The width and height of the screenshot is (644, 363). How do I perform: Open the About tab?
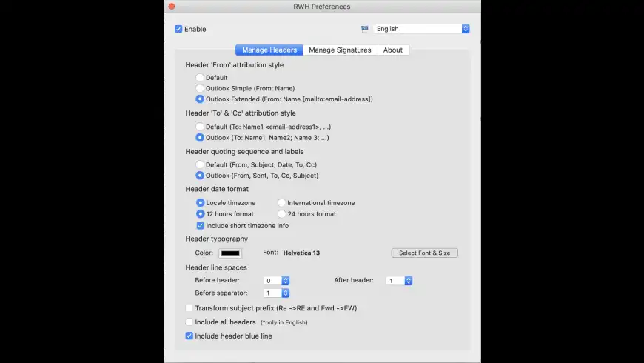(393, 50)
